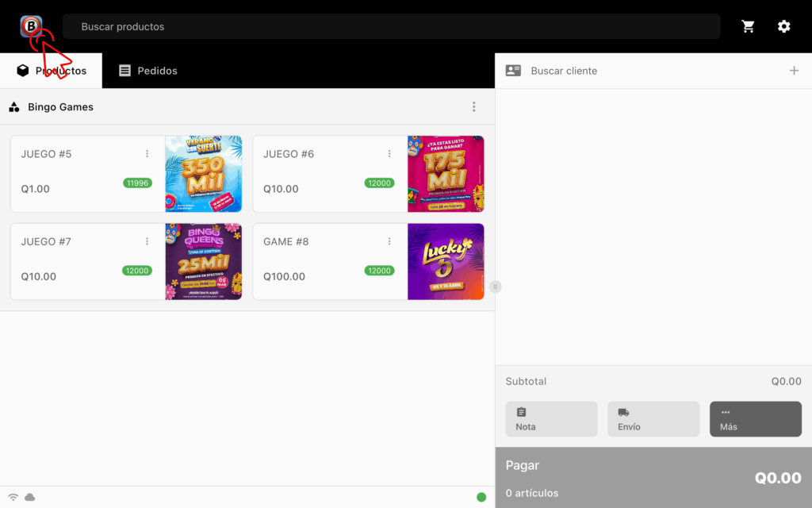Image resolution: width=812 pixels, height=508 pixels.
Task: Open Bingo Games category options menu
Action: [474, 107]
